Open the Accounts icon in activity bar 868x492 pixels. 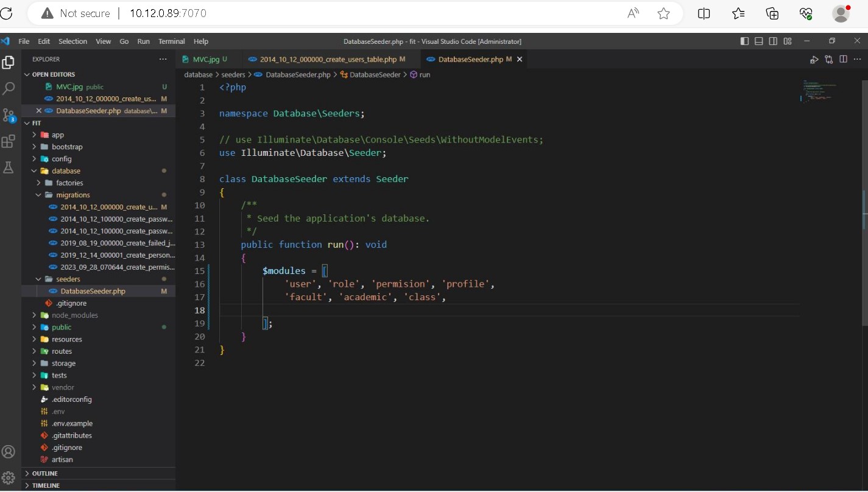click(9, 452)
